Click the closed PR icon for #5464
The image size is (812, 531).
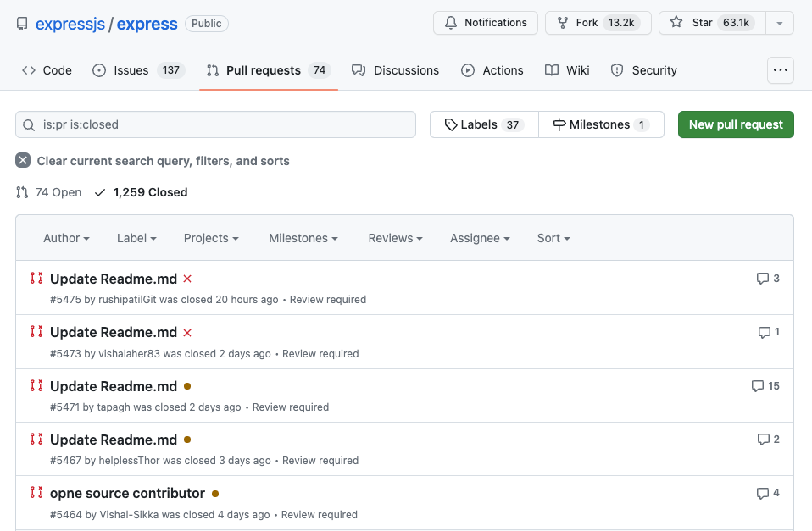pyautogui.click(x=36, y=493)
